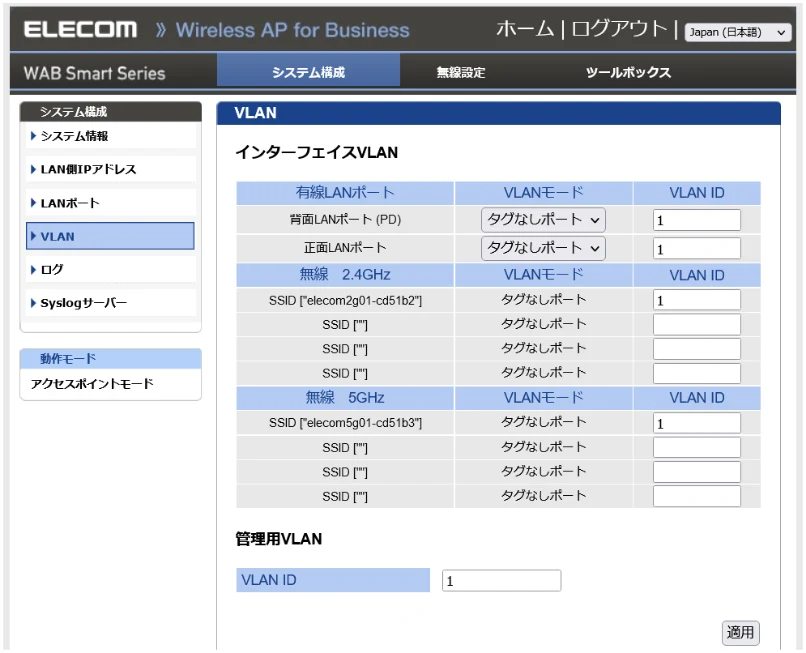Open LANポート in the sidebar
Viewport: 806px width, 653px height.
point(111,203)
